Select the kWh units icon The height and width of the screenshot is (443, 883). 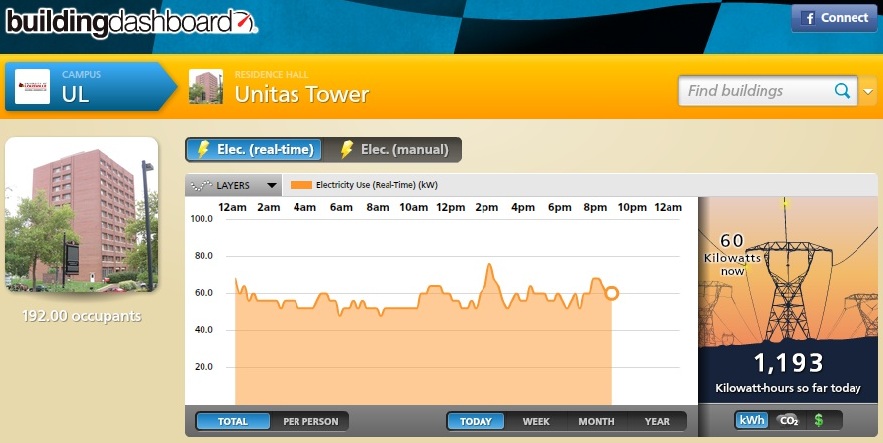coord(752,421)
